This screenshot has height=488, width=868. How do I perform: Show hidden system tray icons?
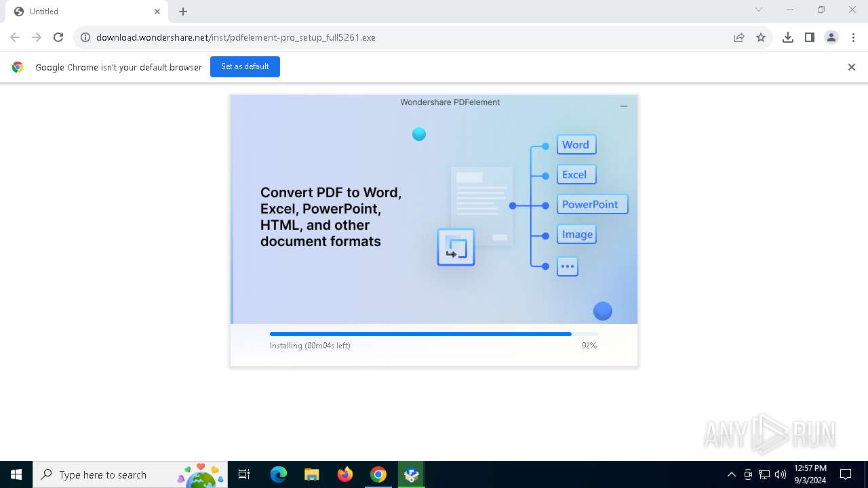[x=732, y=474]
